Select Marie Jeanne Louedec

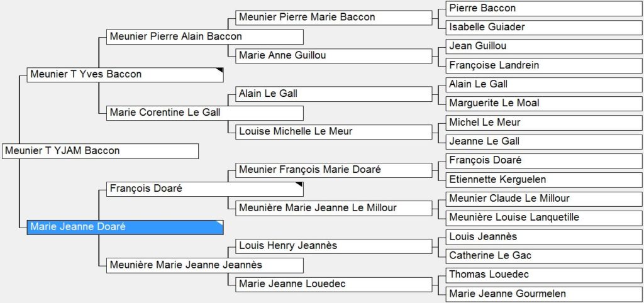tap(334, 284)
